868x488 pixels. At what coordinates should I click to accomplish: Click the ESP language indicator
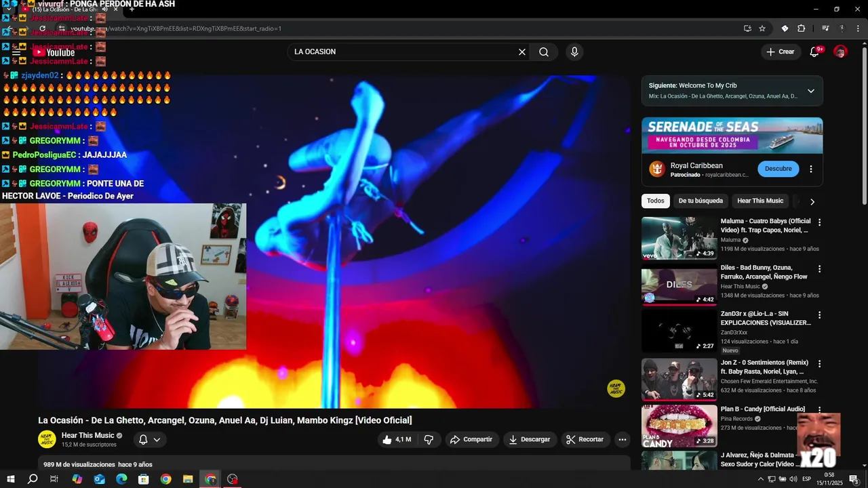tap(806, 479)
